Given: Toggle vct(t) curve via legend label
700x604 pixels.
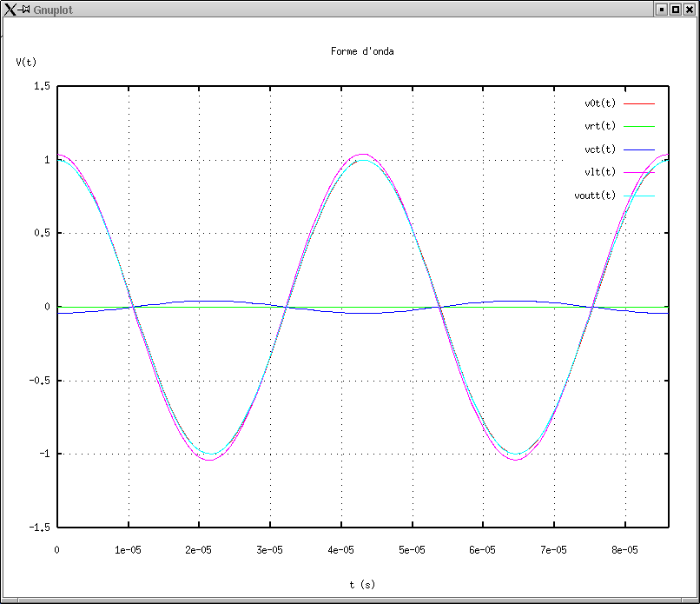Looking at the screenshot, I should pyautogui.click(x=600, y=149).
